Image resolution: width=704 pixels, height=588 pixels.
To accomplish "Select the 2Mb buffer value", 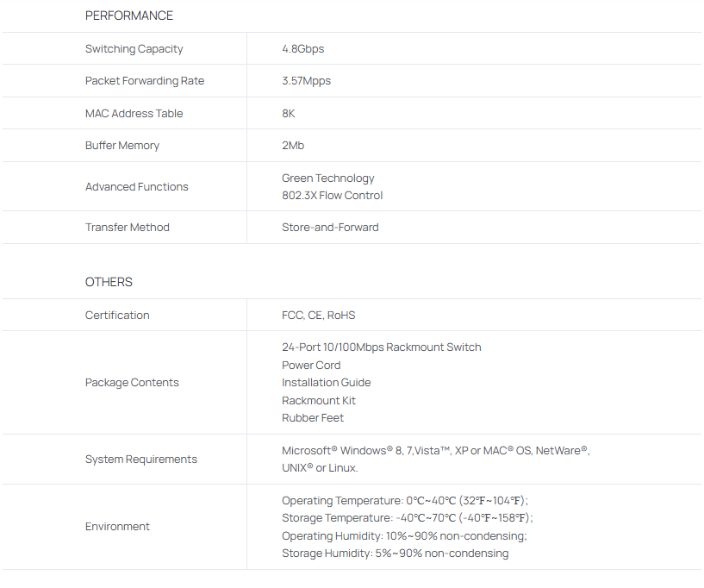I will coord(293,146).
